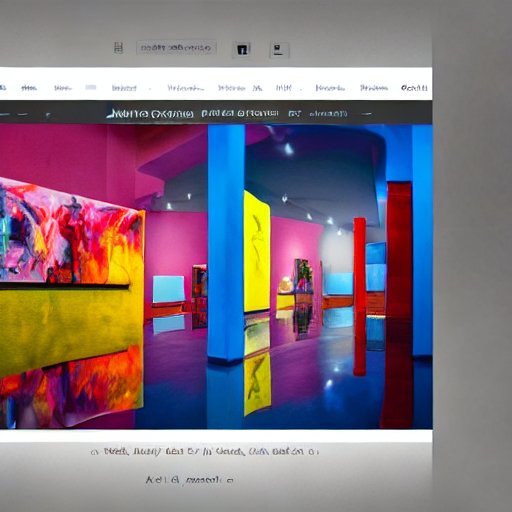
Task: Click the short dash icon right of the dark bar title
Action: [x=366, y=114]
